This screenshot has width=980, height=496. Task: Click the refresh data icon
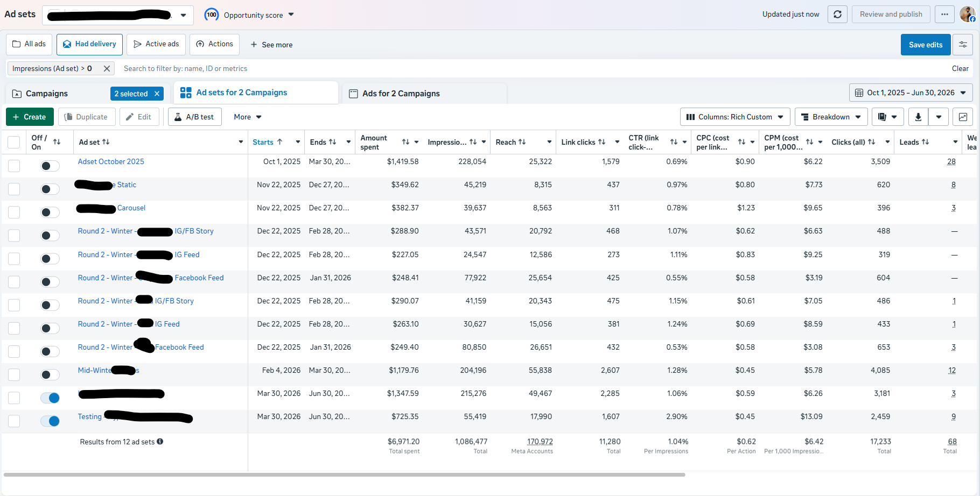[x=837, y=15]
